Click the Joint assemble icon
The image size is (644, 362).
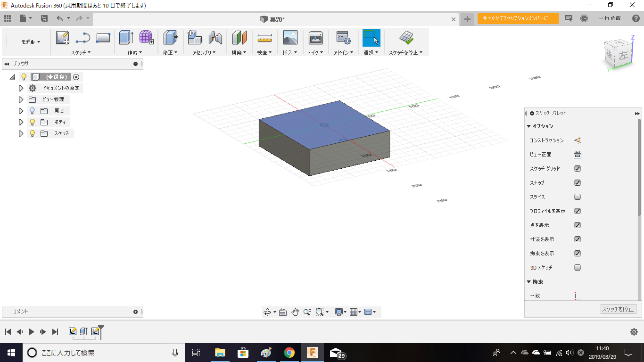215,38
